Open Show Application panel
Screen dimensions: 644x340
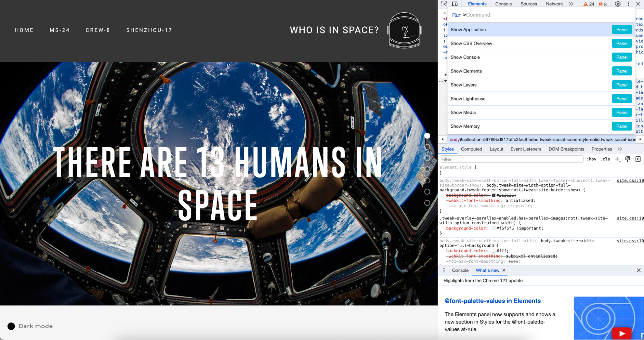(x=468, y=29)
